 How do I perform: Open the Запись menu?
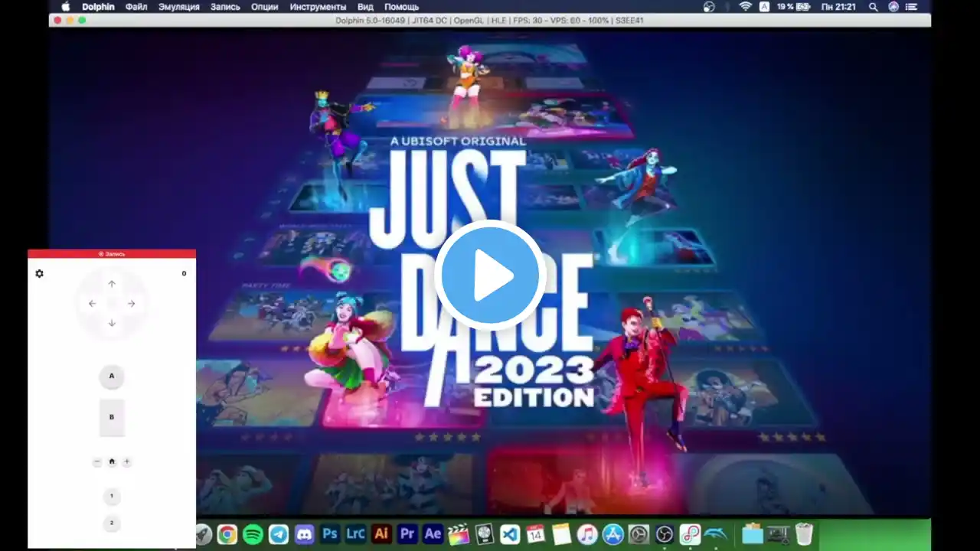click(x=225, y=7)
